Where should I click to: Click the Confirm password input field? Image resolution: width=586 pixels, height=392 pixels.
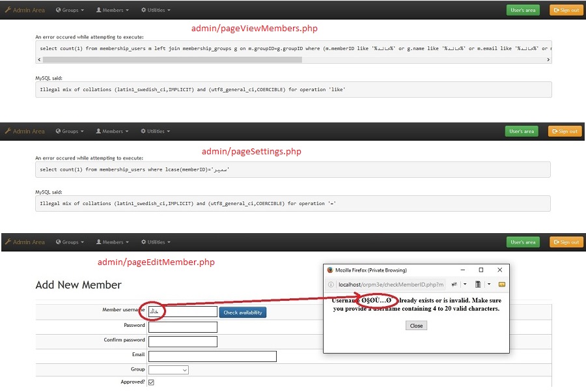pos(183,342)
